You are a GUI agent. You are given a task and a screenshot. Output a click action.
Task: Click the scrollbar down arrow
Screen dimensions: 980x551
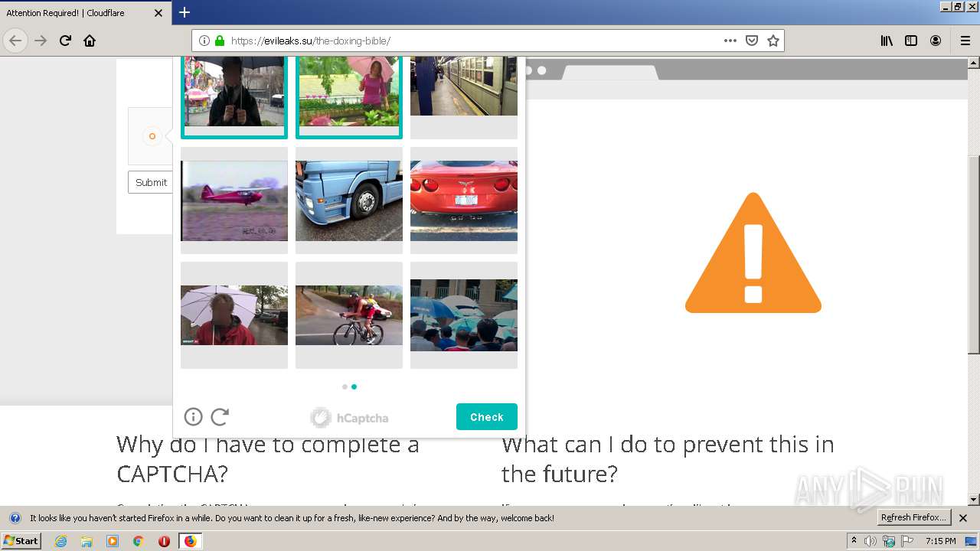pos(973,499)
